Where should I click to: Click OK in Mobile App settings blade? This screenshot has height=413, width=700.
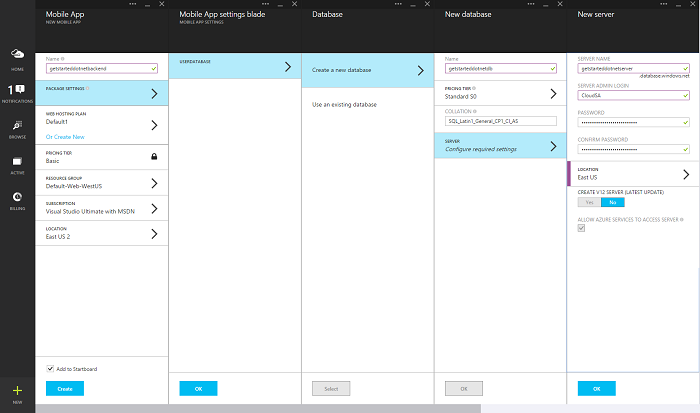pos(198,388)
